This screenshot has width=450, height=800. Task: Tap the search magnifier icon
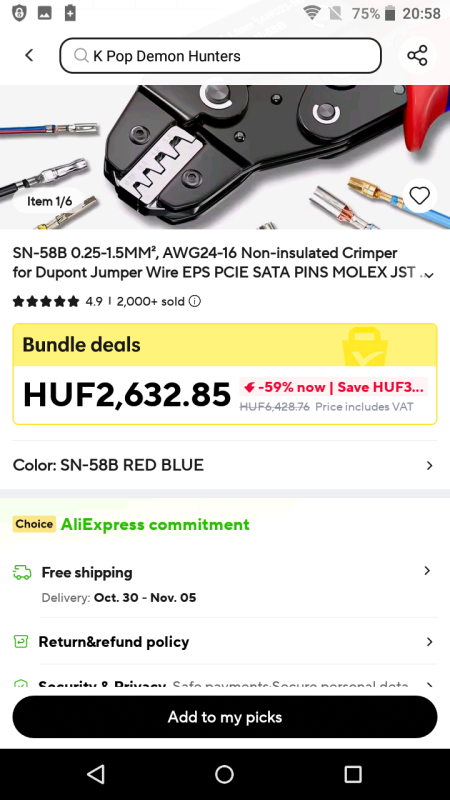tap(81, 56)
